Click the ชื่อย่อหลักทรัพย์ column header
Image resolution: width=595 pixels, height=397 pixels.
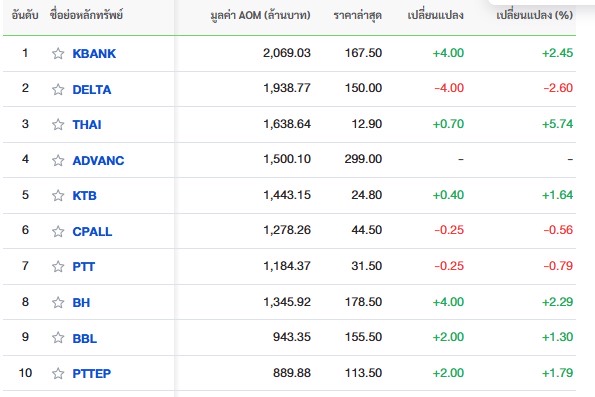(87, 15)
